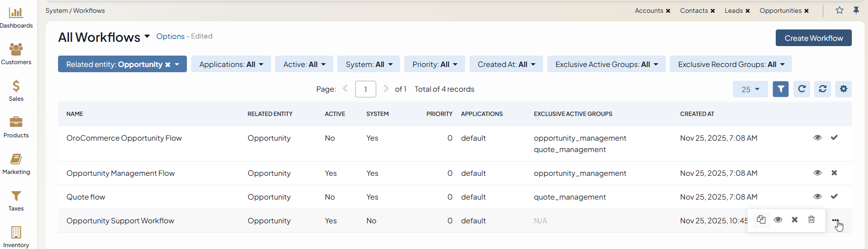868x249 pixels.
Task: Click the Create Workflow button
Action: click(x=813, y=38)
